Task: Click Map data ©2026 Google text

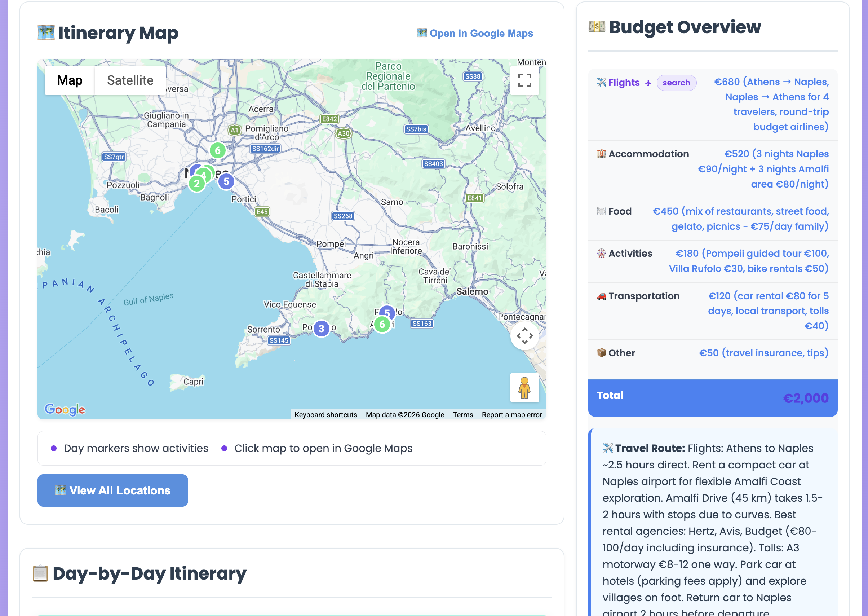Action: [x=405, y=415]
